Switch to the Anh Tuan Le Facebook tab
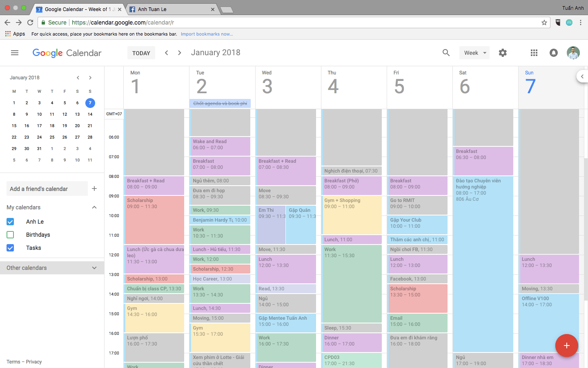The width and height of the screenshot is (588, 368). pyautogui.click(x=171, y=9)
